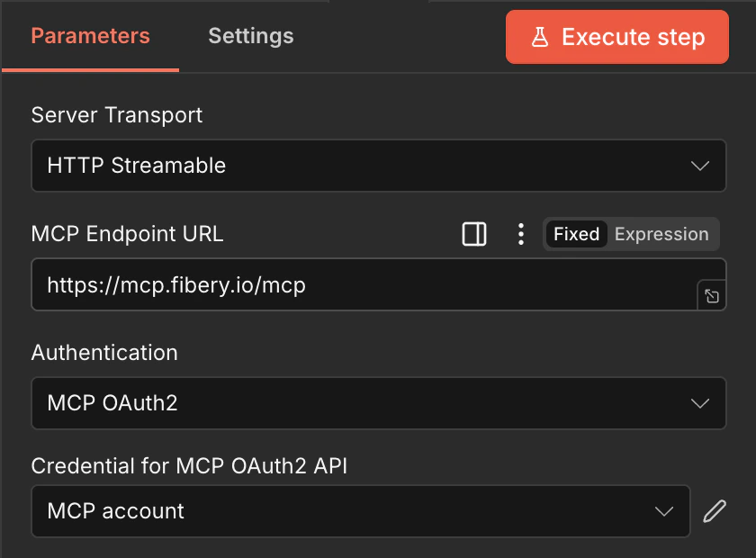Click the Server Transport parameter label
Image resolution: width=756 pixels, height=558 pixels.
coord(117,114)
